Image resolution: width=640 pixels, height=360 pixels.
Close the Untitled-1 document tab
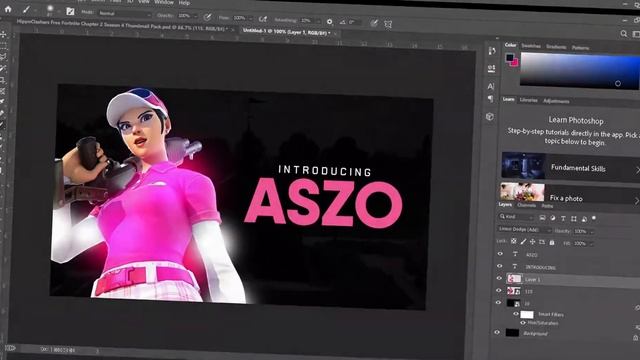point(335,33)
